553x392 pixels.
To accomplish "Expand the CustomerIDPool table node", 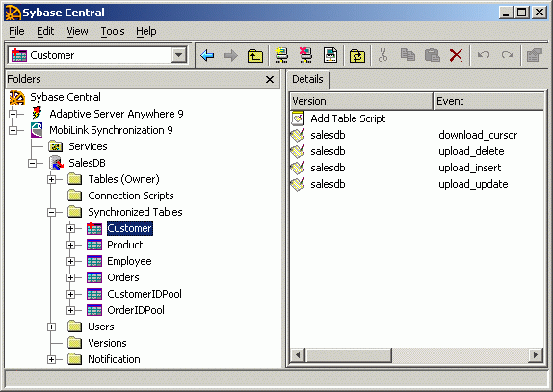I will (x=71, y=294).
